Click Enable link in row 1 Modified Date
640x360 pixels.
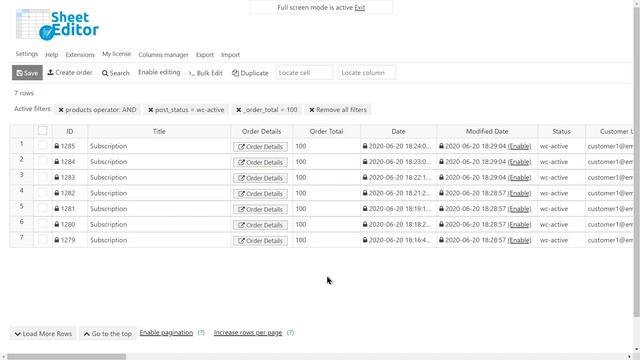coord(519,146)
